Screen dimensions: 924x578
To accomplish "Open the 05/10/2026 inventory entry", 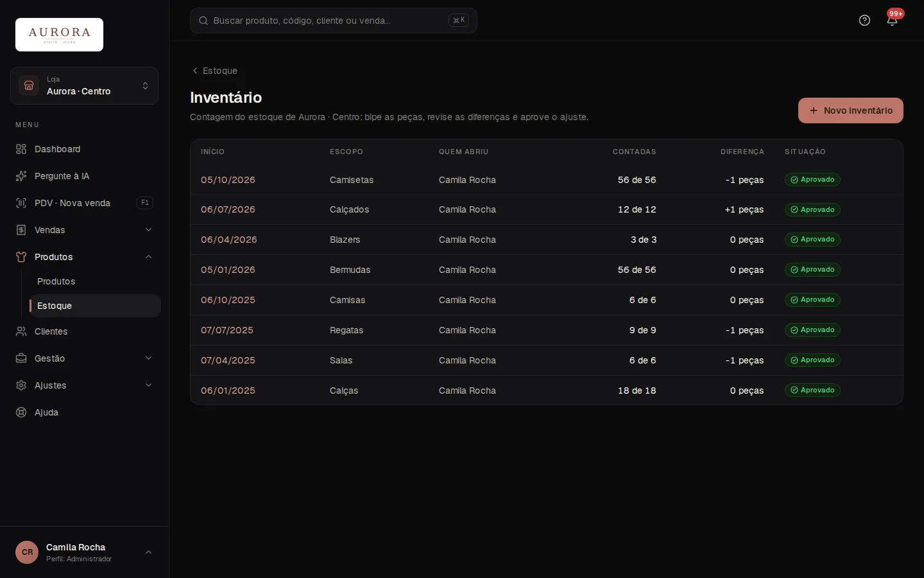I will tap(228, 180).
